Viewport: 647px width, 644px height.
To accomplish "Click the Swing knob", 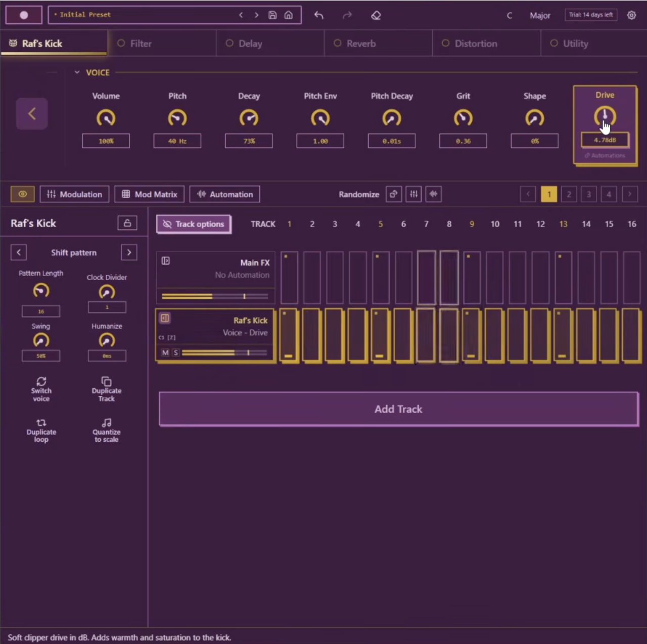I will 41,340.
